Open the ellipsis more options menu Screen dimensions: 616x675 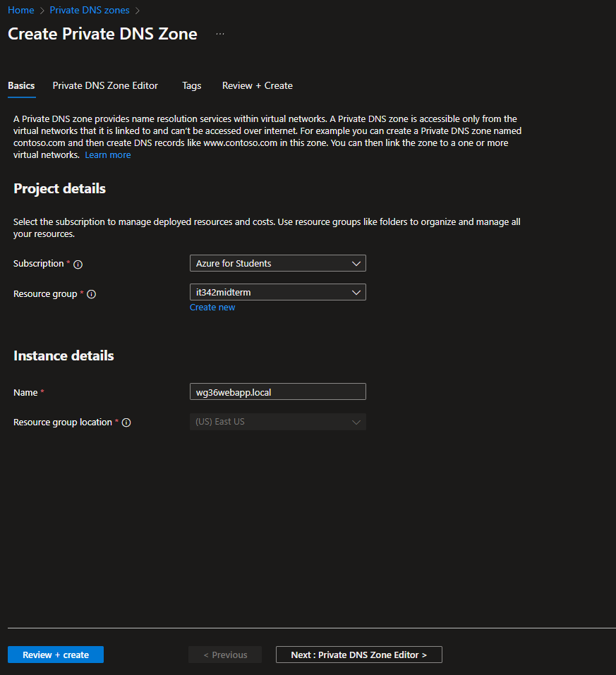click(x=220, y=34)
